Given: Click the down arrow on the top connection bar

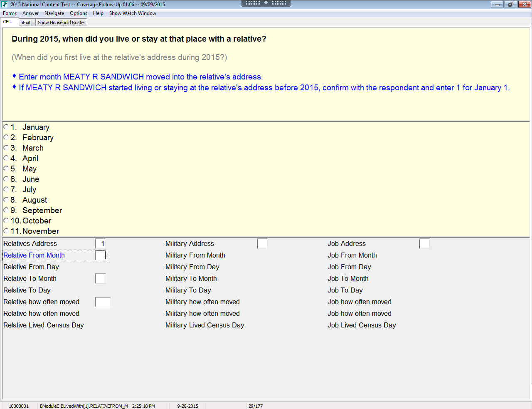Looking at the screenshot, I should (266, 2).
